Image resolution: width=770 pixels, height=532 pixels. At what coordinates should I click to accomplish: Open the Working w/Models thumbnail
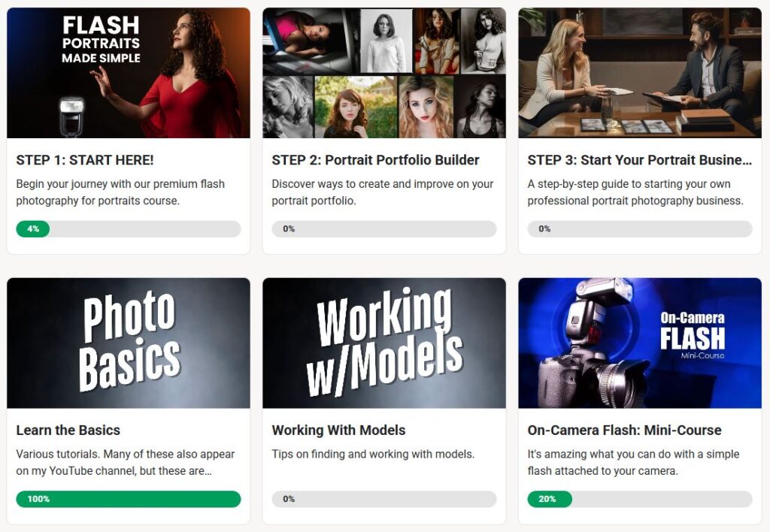tap(384, 343)
